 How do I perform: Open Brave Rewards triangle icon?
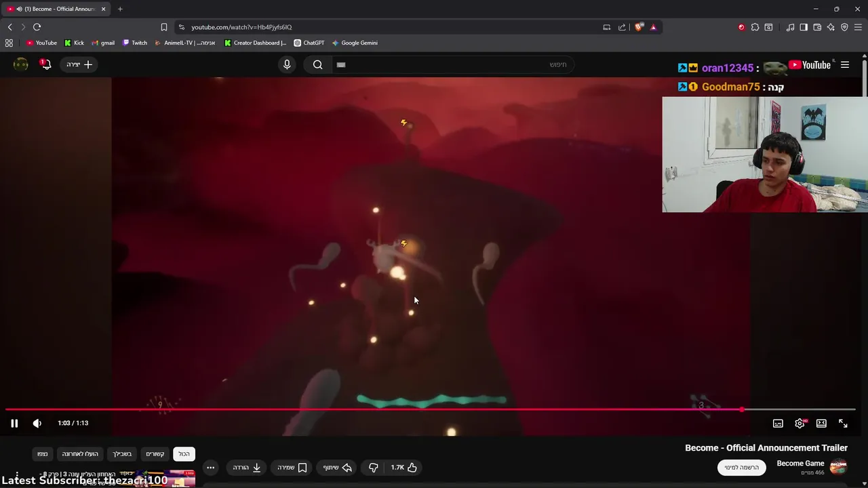[x=653, y=27]
